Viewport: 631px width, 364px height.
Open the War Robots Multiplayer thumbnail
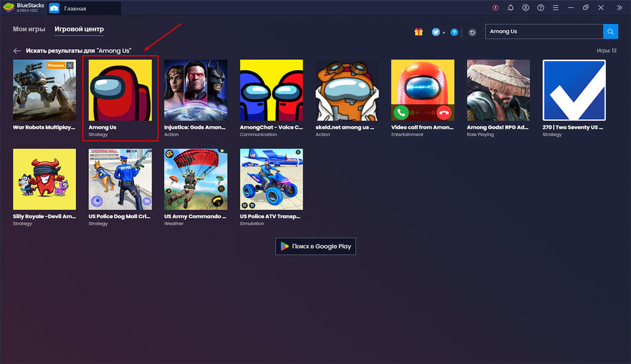[x=44, y=90]
